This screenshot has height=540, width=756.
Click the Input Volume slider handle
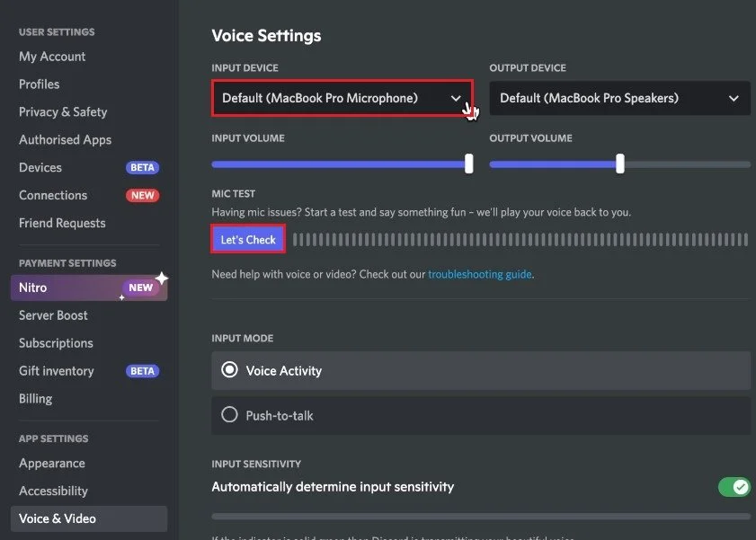[468, 164]
